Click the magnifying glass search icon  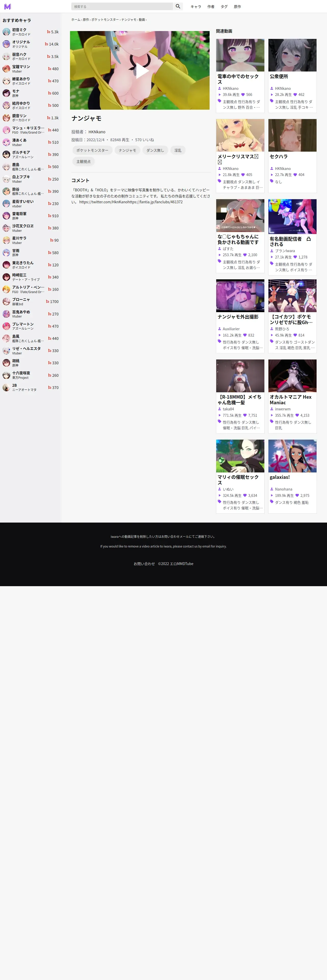coord(178,6)
